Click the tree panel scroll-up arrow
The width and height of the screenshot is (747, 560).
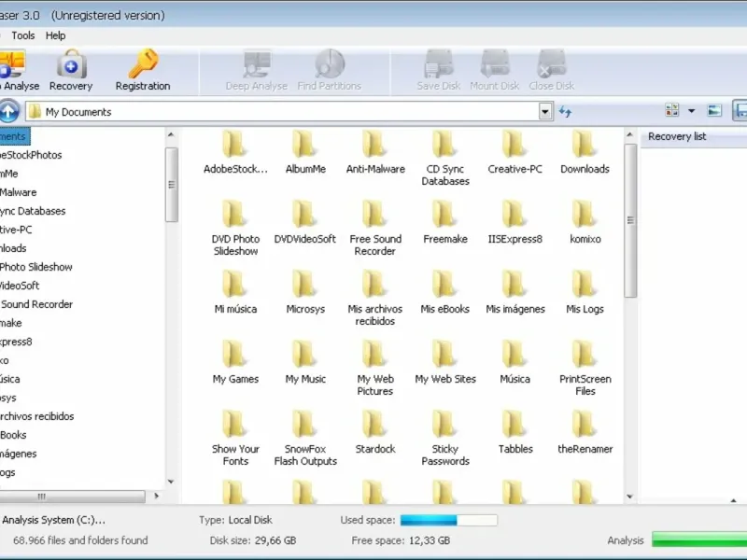coord(171,135)
